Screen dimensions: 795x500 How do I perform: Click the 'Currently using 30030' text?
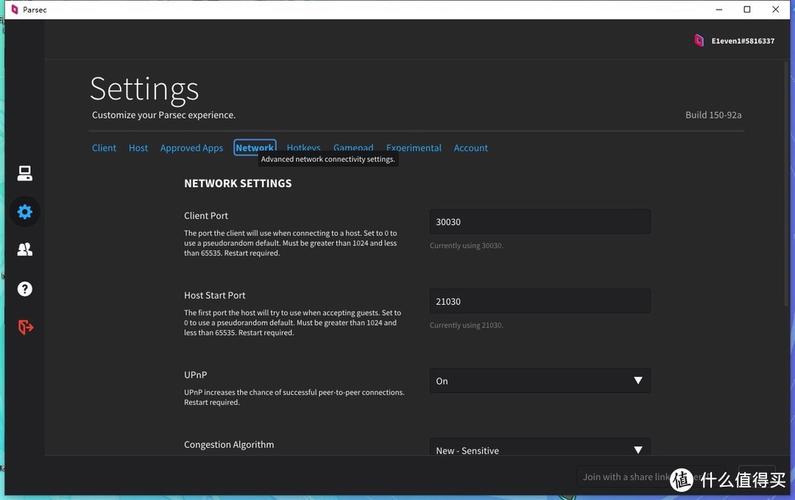tap(466, 245)
